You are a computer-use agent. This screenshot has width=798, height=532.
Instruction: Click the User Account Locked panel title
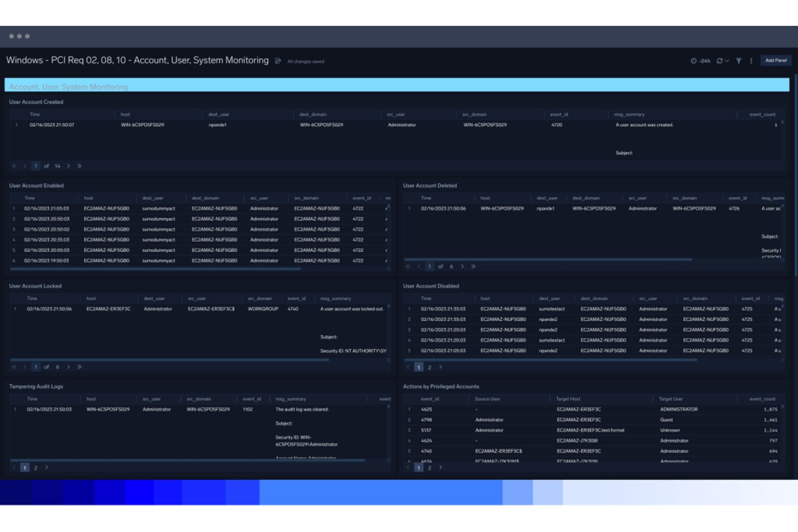35,286
